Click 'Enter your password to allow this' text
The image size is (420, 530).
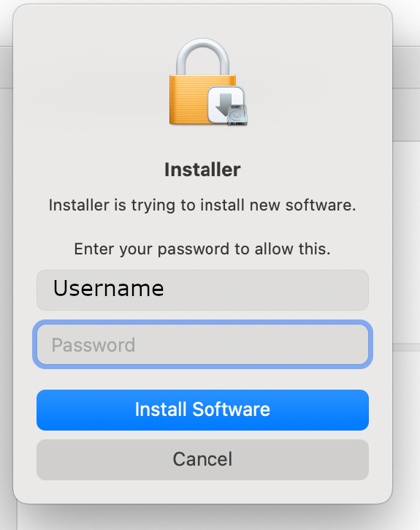pyautogui.click(x=202, y=249)
